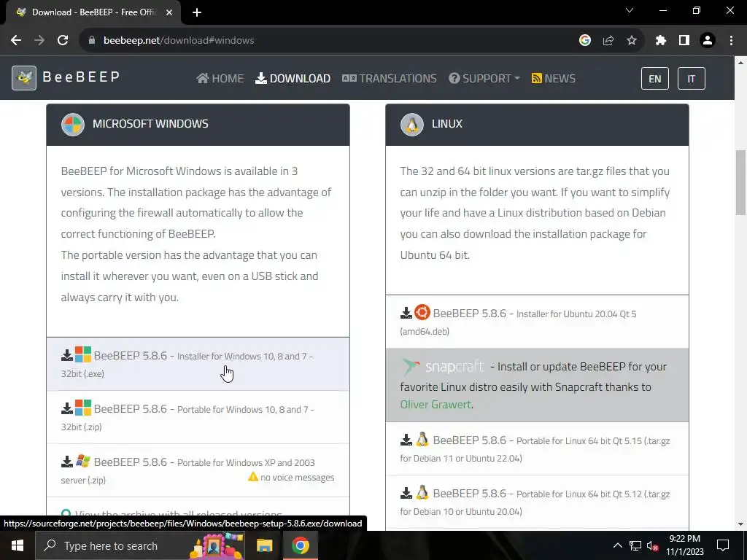Expand the SUPPORT dropdown menu
The height and width of the screenshot is (560, 747).
(x=484, y=78)
